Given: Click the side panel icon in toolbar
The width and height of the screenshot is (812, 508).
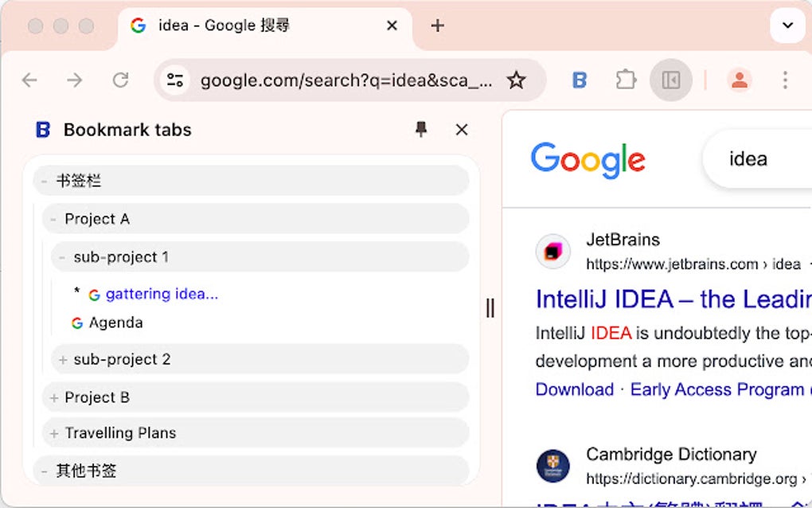Looking at the screenshot, I should click(x=670, y=80).
